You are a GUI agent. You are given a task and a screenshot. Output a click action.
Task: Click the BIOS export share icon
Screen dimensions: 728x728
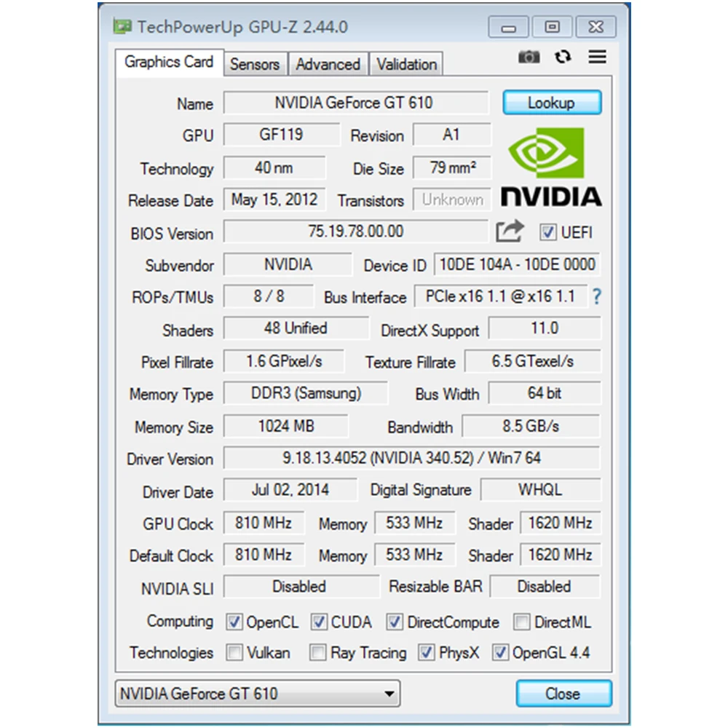click(x=510, y=232)
